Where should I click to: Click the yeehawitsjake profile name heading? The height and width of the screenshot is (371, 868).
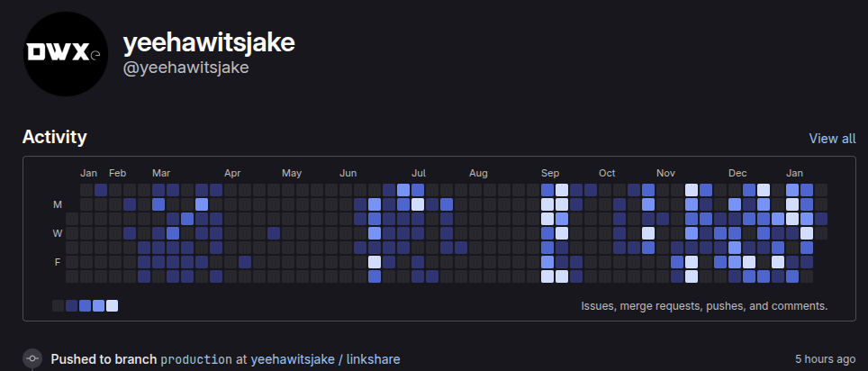(208, 42)
